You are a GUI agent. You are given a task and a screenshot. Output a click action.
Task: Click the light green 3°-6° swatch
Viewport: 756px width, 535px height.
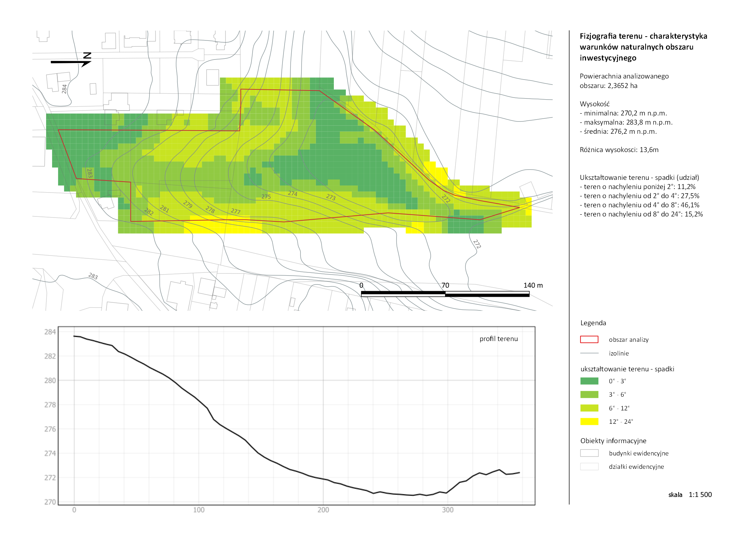tap(589, 394)
